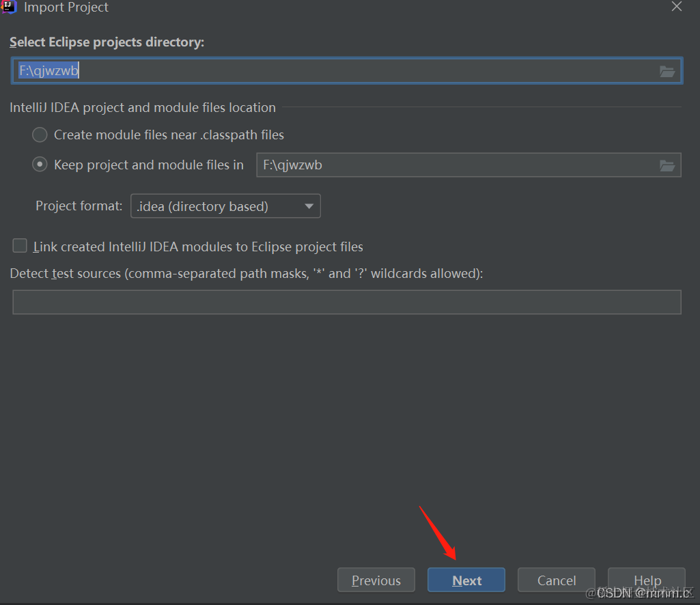700x605 pixels.
Task: Browse folder for Keep project files location
Action: tap(667, 166)
